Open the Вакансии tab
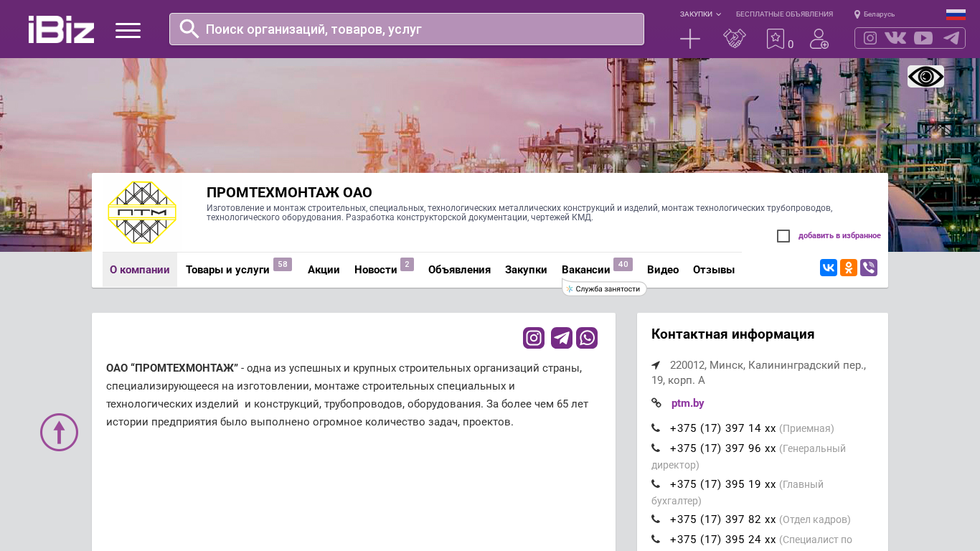 point(585,270)
